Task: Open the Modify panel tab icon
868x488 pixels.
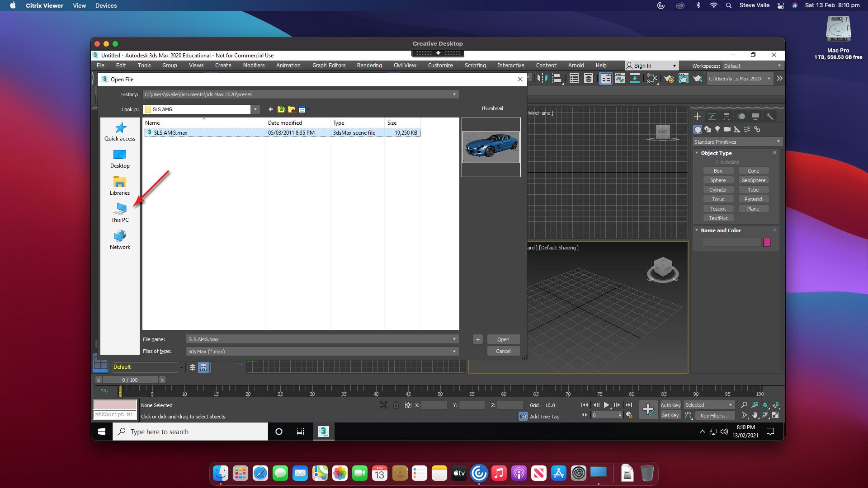Action: [x=712, y=117]
